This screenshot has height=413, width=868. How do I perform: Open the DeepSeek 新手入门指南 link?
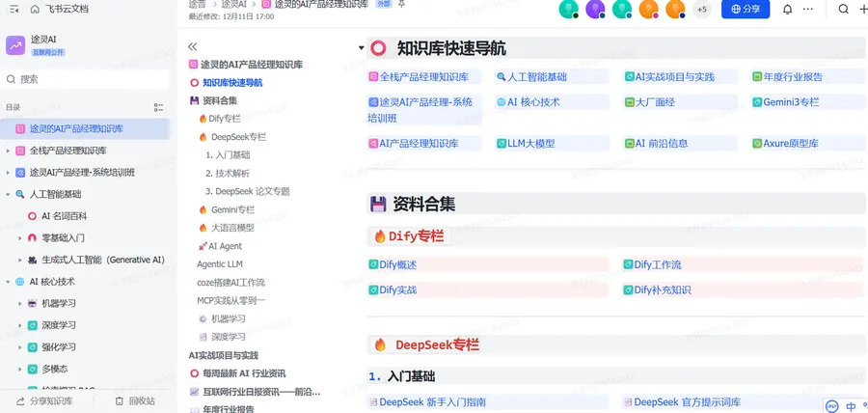432,402
